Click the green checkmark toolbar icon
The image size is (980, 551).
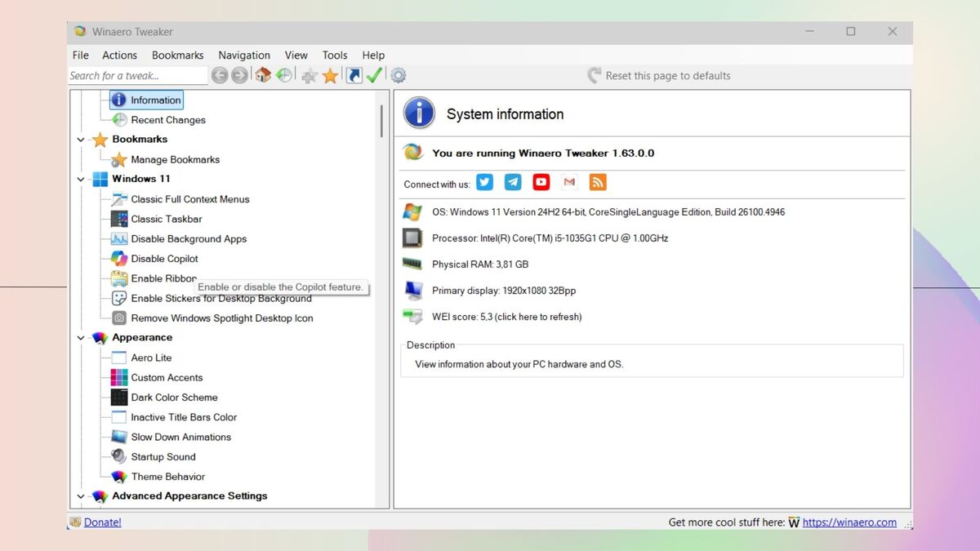(374, 75)
